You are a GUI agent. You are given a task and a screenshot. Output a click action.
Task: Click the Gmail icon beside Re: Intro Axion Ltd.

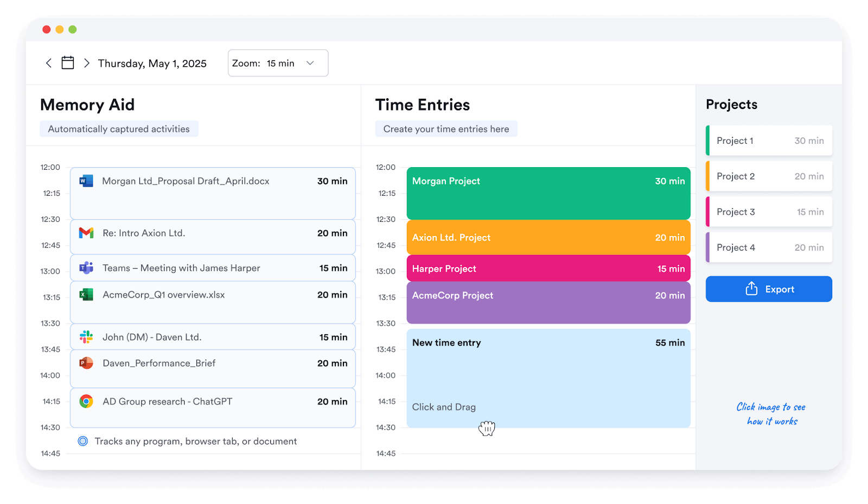point(86,233)
